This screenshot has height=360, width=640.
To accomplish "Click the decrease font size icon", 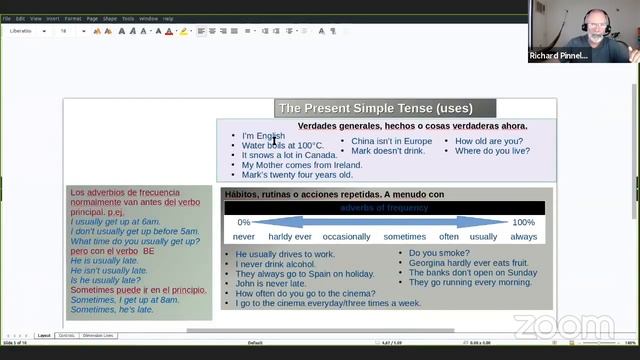I will pyautogui.click(x=108, y=31).
